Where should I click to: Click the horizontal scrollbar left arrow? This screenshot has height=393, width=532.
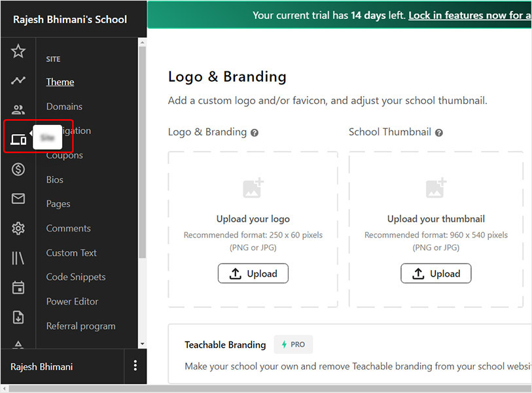click(5, 388)
